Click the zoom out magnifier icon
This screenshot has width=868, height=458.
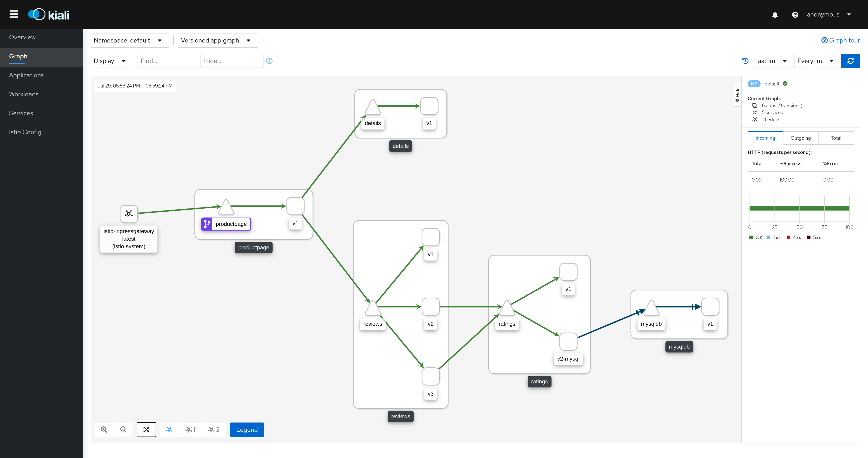pos(123,429)
